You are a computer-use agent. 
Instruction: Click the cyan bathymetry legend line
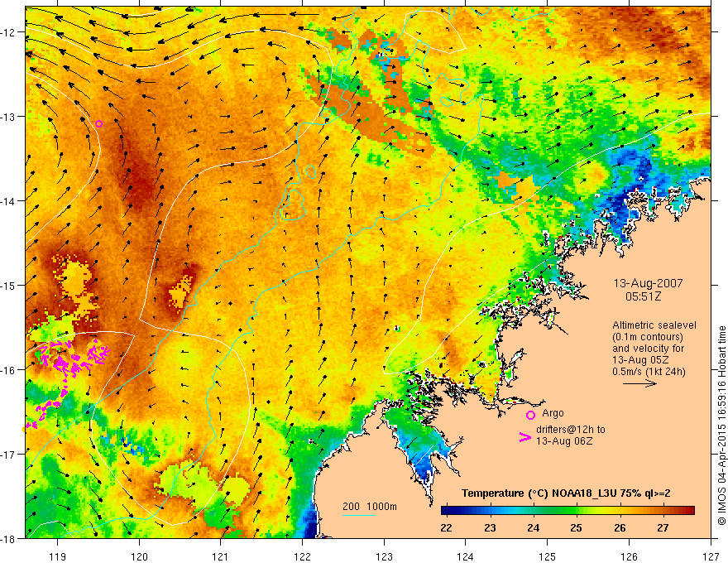[x=359, y=515]
